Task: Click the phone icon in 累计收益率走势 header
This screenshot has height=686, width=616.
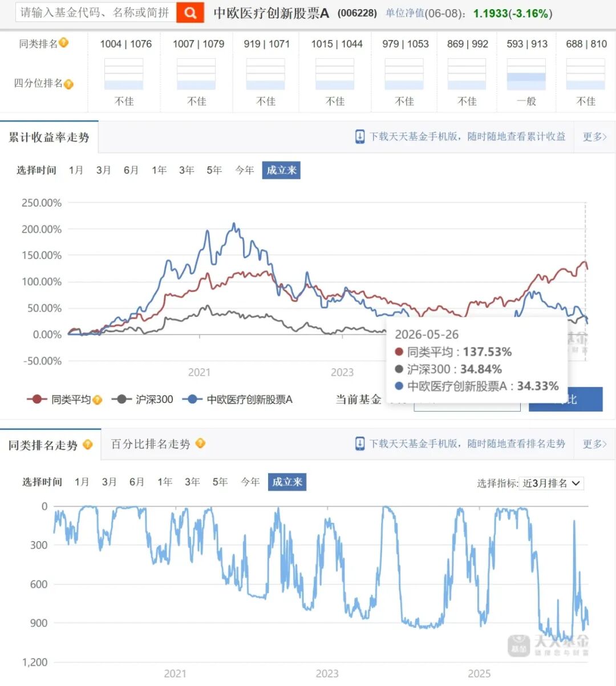Action: pos(360,136)
